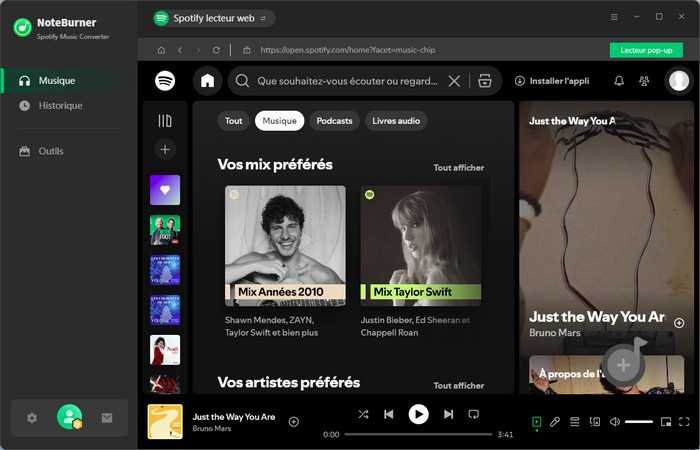Add song to Liked via side panel plus

pyautogui.click(x=679, y=323)
